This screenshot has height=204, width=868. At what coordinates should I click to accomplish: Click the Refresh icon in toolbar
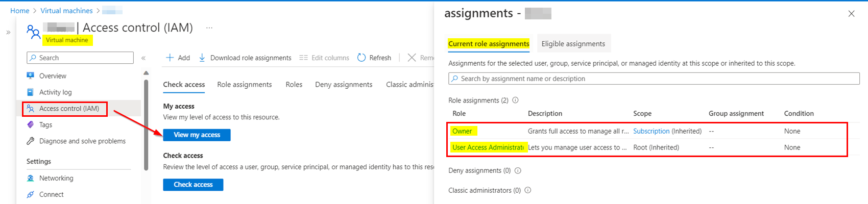point(361,58)
